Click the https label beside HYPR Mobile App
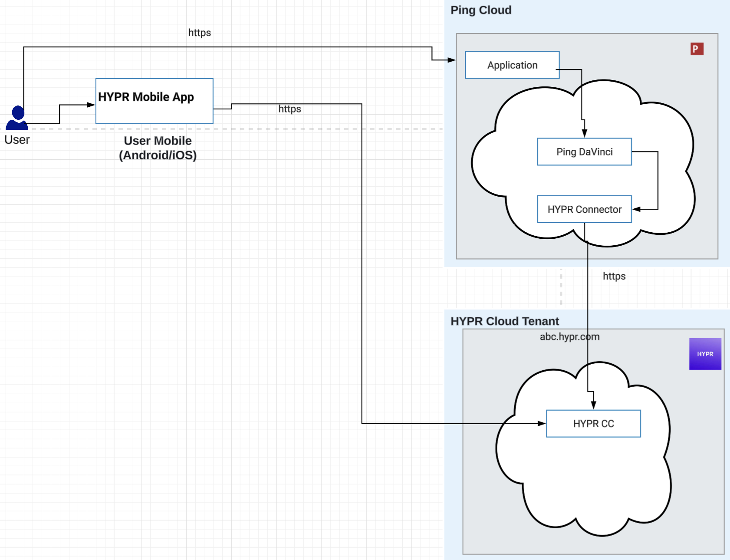The image size is (730, 560). pyautogui.click(x=289, y=109)
